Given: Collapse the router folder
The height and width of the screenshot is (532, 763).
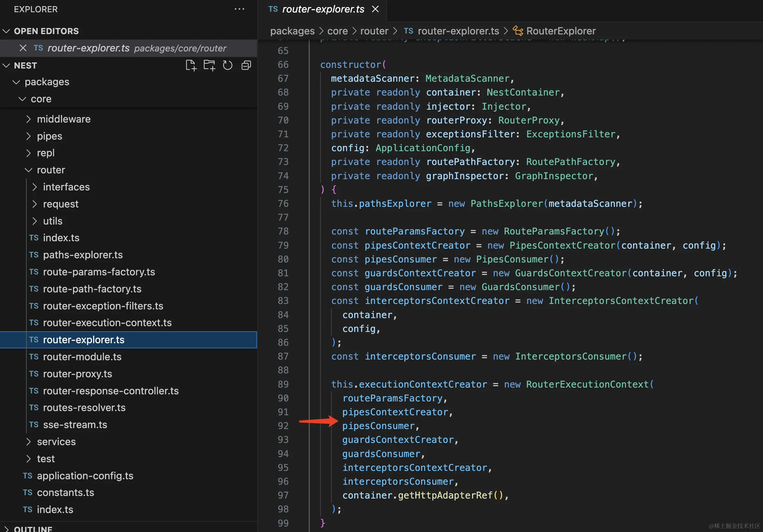Looking at the screenshot, I should coord(29,170).
